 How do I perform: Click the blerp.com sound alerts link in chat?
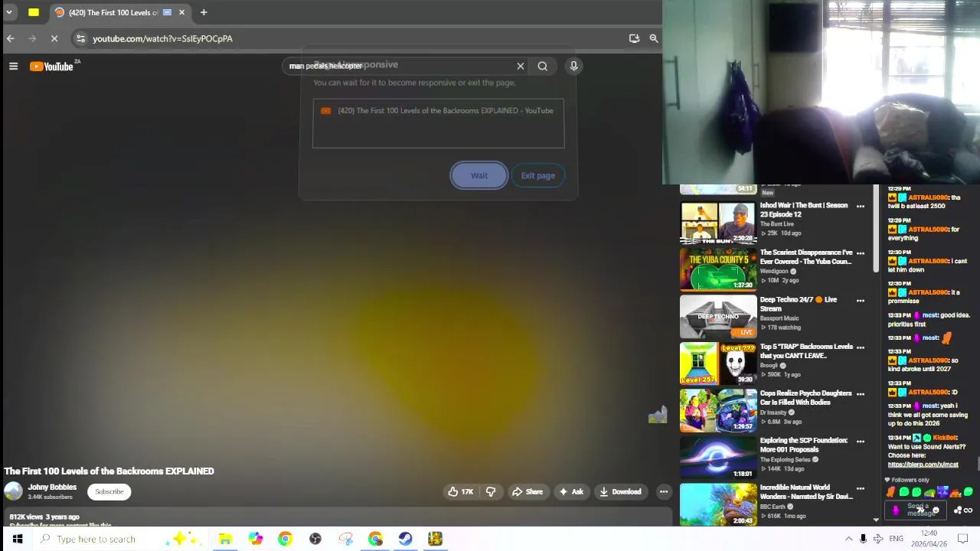click(923, 465)
